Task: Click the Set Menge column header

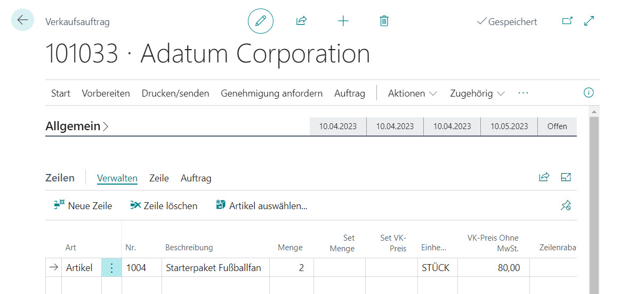Action: tap(342, 243)
